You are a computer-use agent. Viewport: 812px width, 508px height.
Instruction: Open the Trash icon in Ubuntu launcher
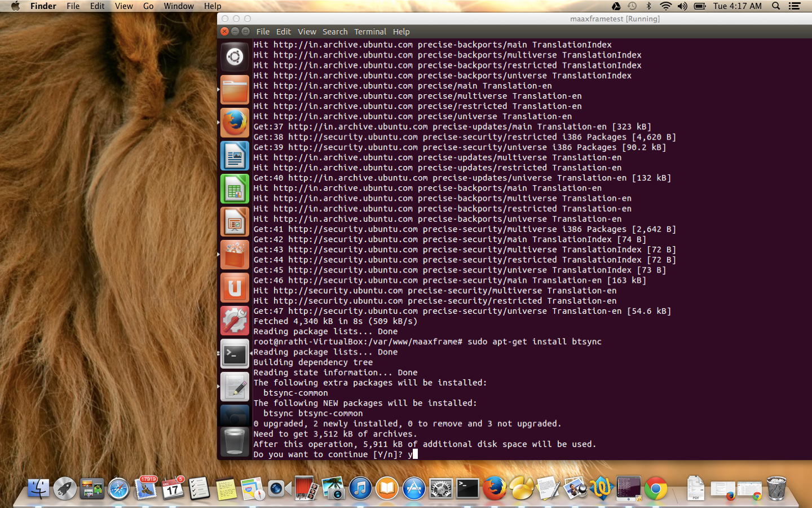(235, 441)
